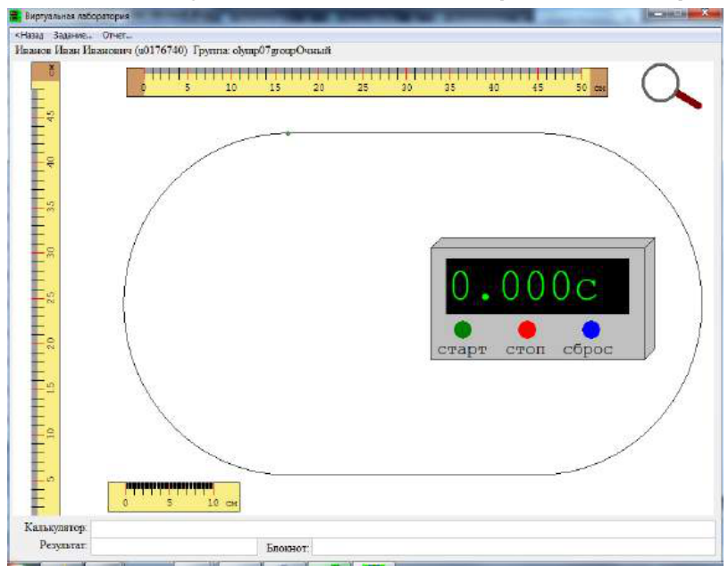The width and height of the screenshot is (728, 573).
Task: Click the старт label under the green button
Action: pos(462,349)
